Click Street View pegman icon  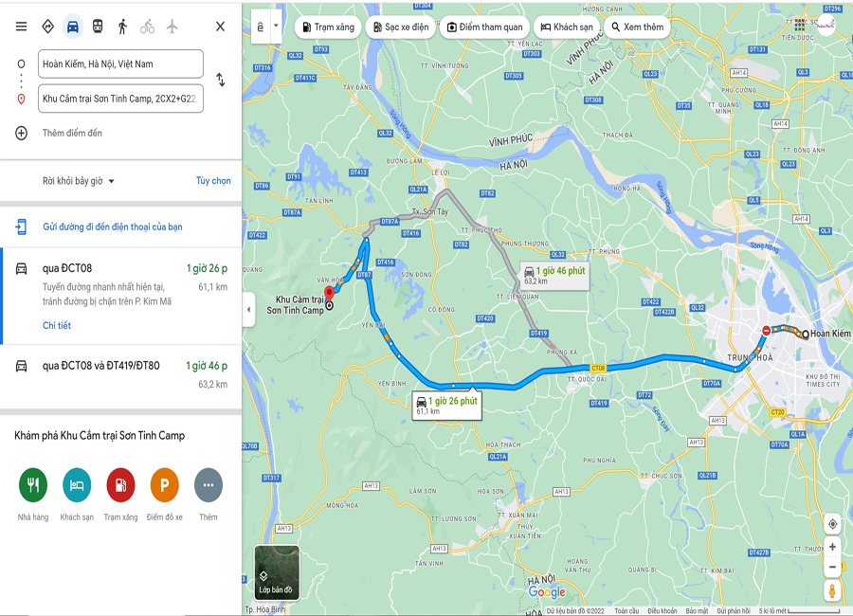click(832, 590)
